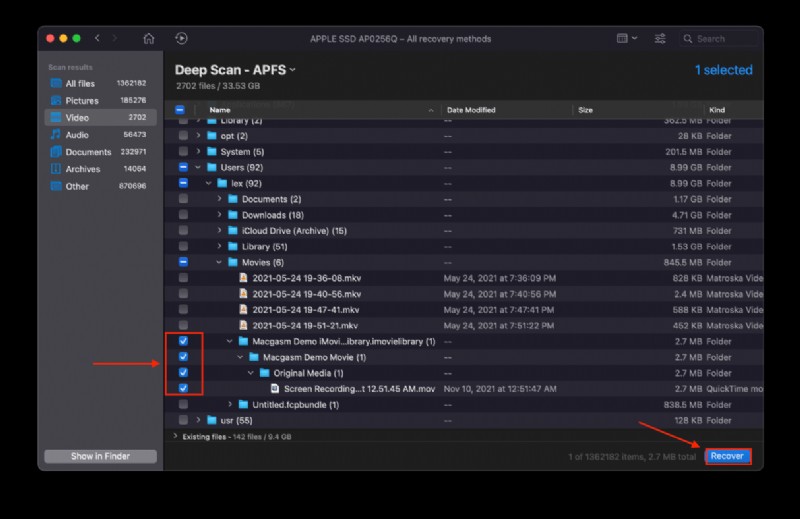Click the 2021-05-24 19-51-21.mkv file icon

243,326
